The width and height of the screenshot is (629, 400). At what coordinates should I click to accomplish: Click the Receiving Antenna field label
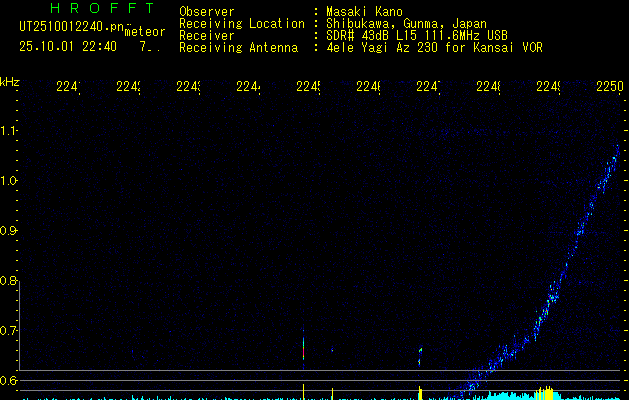click(239, 47)
